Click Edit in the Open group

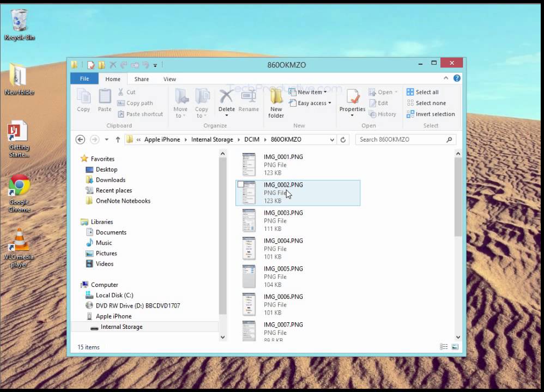pyautogui.click(x=378, y=103)
